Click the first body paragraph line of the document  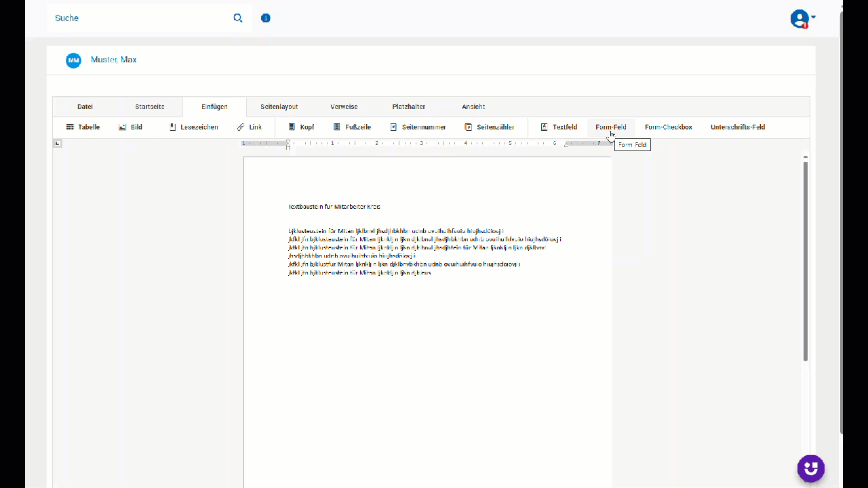(x=396, y=231)
